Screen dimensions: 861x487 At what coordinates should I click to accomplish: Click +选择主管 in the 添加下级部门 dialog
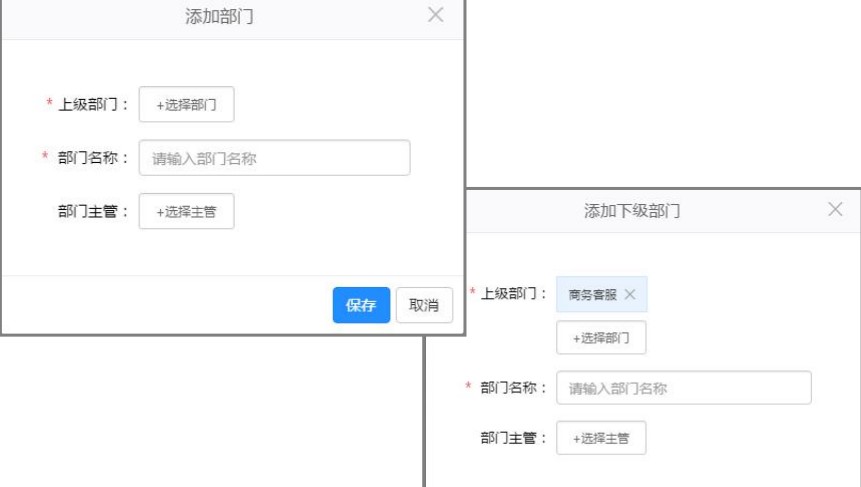(601, 438)
